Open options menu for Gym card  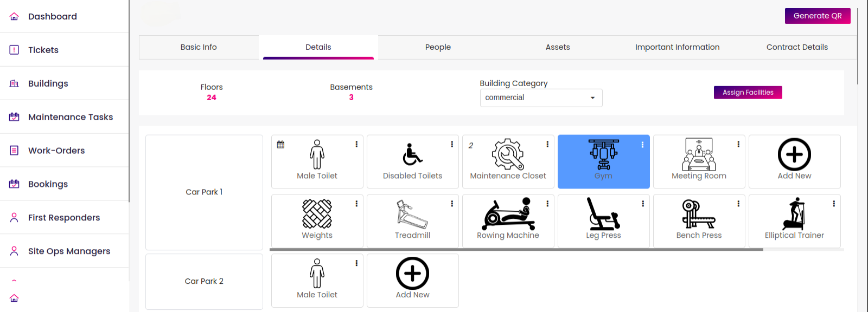tap(642, 145)
